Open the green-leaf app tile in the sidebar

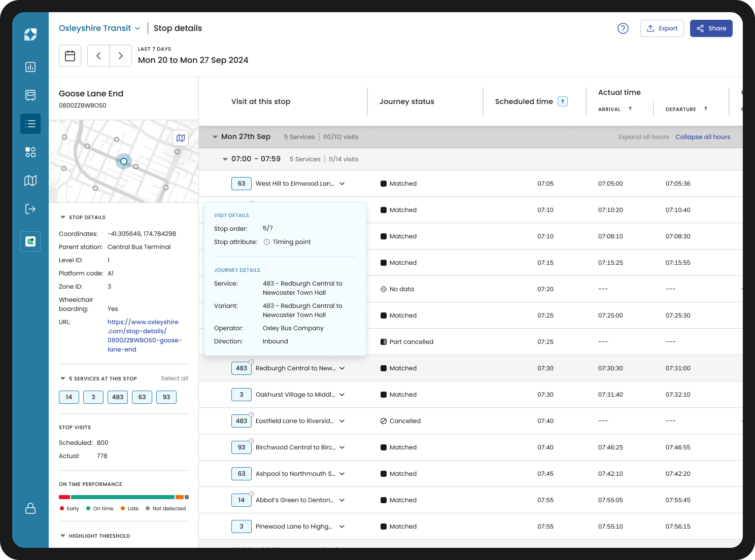30,241
